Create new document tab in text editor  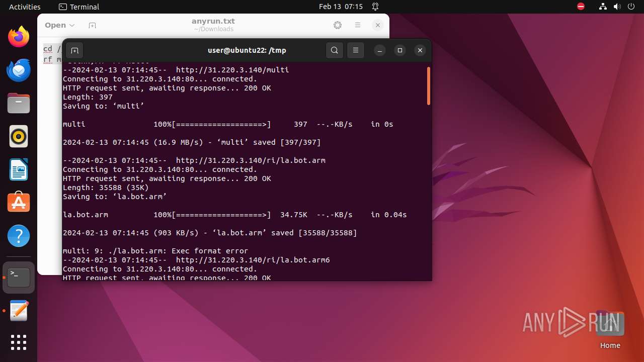92,25
